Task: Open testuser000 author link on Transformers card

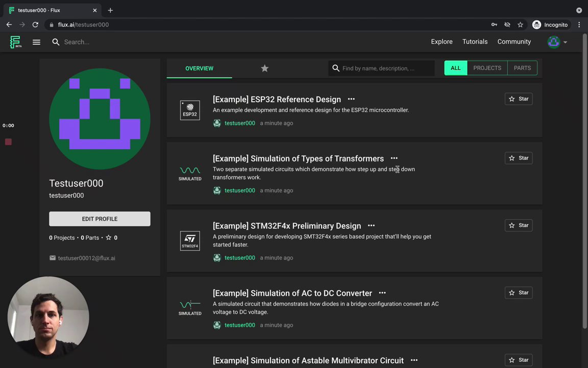Action: [239, 190]
